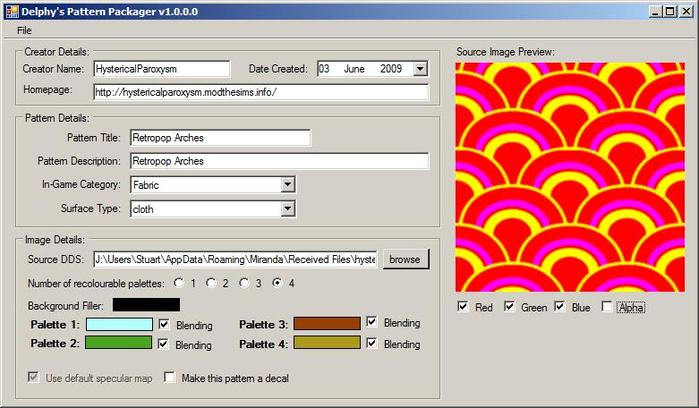The image size is (699, 408).
Task: Minimize the Pattern Packager window
Action: (x=655, y=12)
